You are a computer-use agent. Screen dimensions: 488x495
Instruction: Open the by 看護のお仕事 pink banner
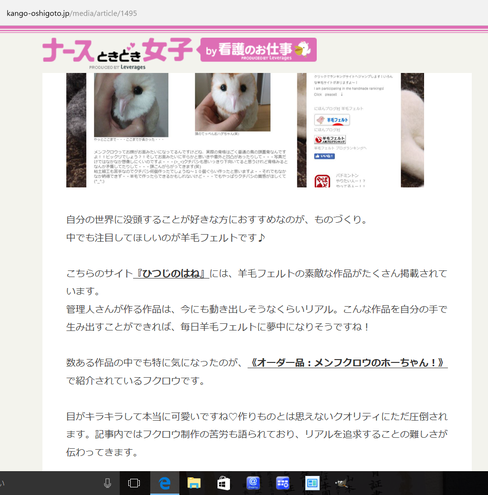[x=257, y=50]
